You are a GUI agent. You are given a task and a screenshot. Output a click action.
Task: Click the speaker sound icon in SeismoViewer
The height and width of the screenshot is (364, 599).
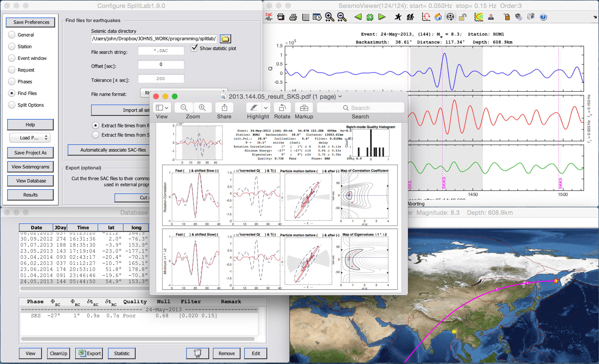518,17
